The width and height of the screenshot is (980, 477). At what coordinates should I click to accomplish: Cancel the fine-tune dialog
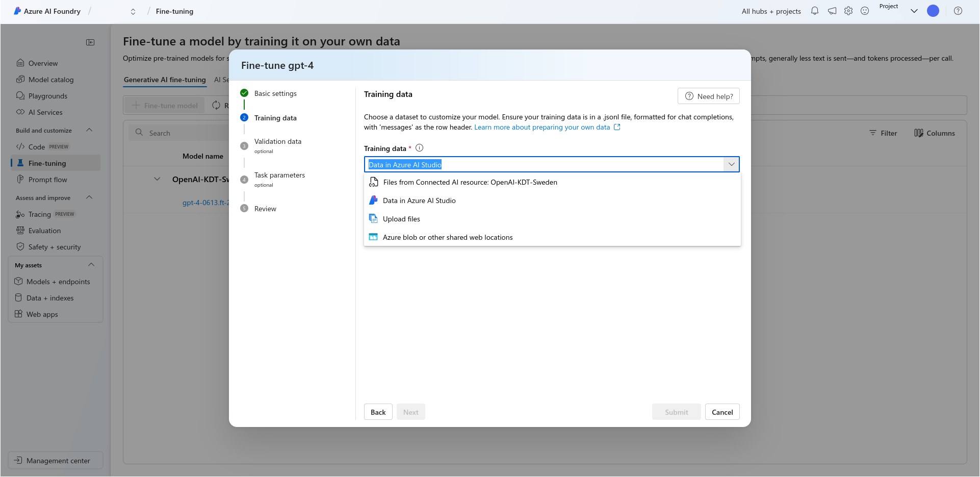pyautogui.click(x=723, y=412)
